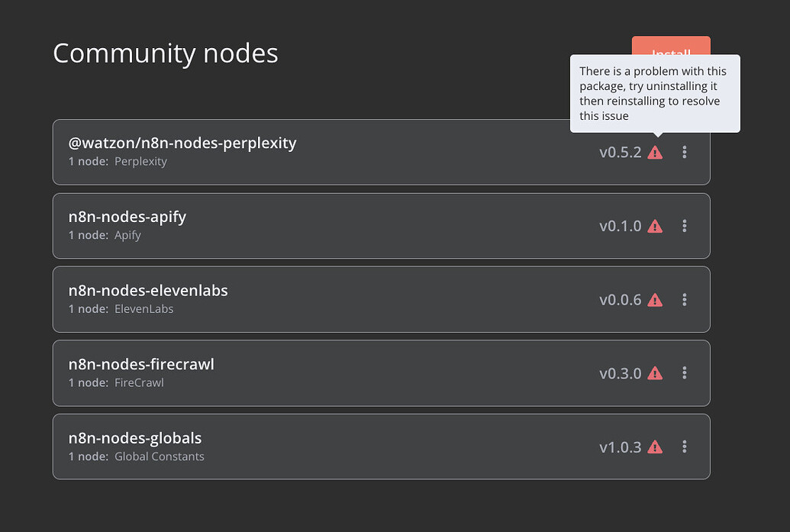Click the v0.1.0 version text for apify
This screenshot has width=790, height=532.
(618, 226)
